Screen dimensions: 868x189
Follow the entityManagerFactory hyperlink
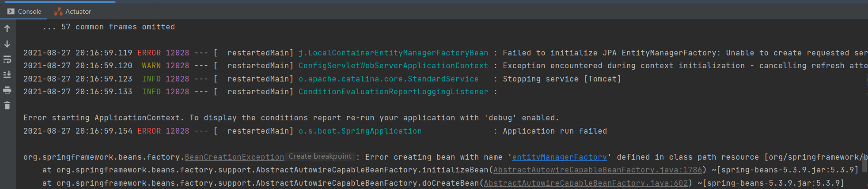click(x=559, y=157)
